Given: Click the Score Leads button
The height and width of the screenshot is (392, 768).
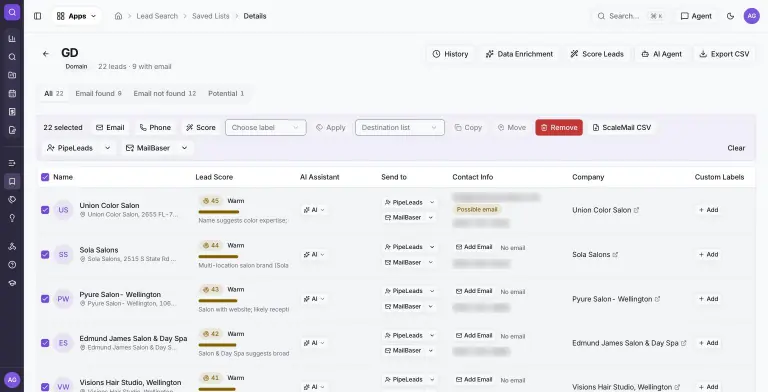Looking at the screenshot, I should pyautogui.click(x=597, y=54).
